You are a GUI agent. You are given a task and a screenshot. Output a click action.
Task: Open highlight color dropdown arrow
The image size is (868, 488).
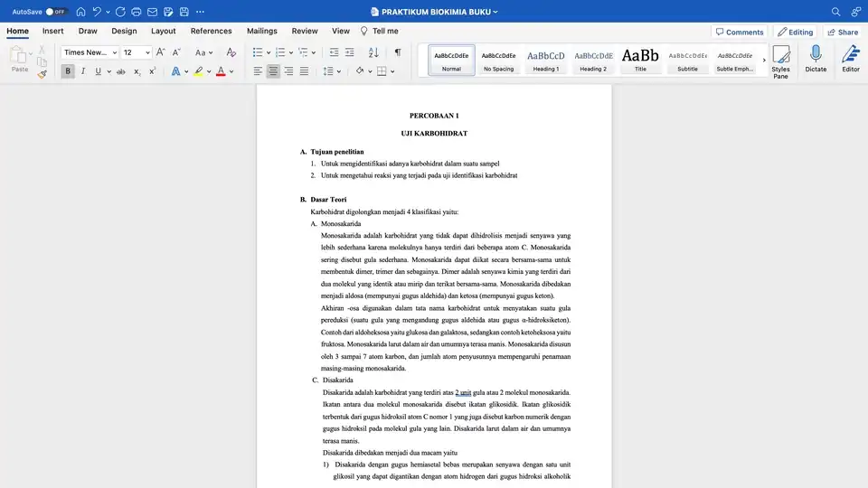[x=209, y=71]
